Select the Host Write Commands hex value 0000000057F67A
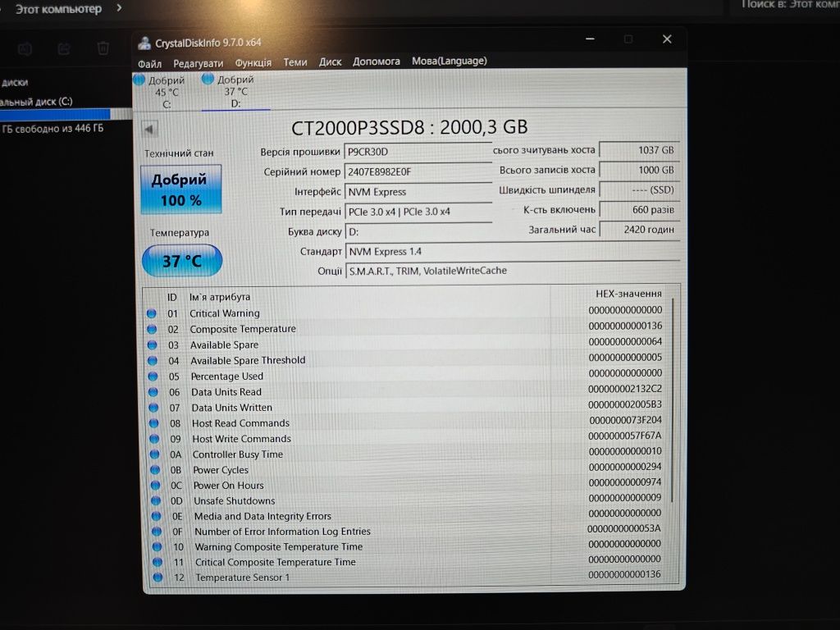840x630 pixels. (x=624, y=436)
